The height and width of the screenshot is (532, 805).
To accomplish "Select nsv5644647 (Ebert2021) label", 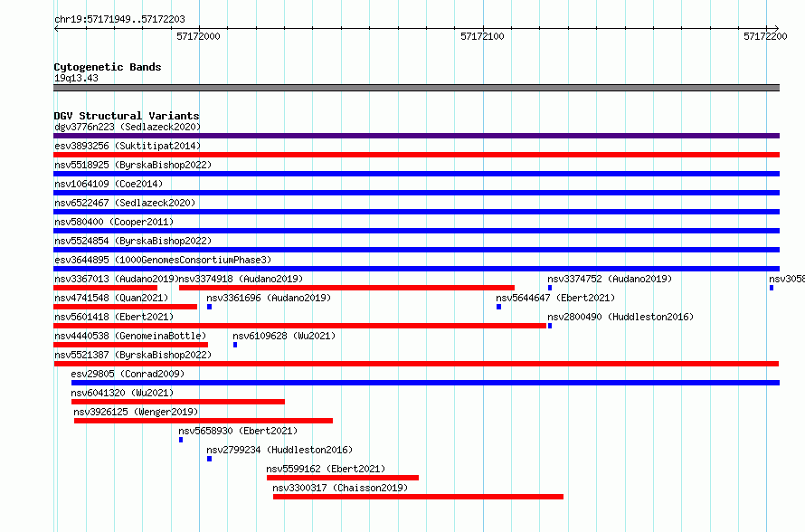I will 555,298.
